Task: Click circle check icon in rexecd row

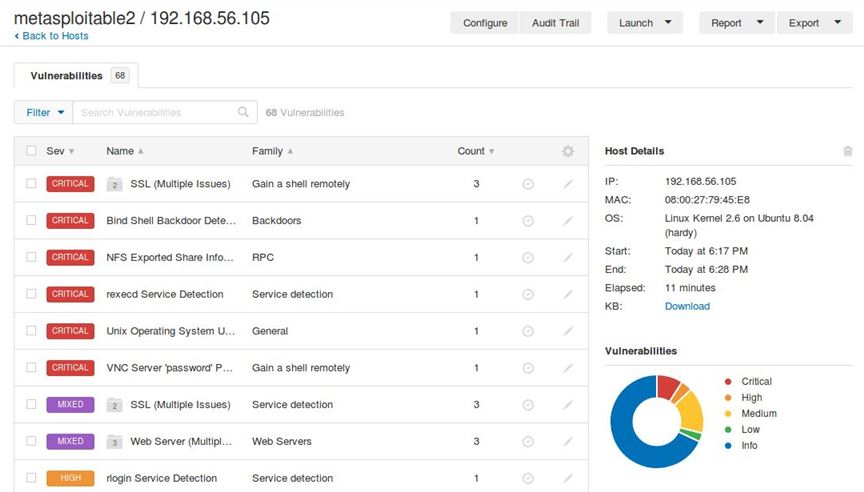Action: (528, 294)
